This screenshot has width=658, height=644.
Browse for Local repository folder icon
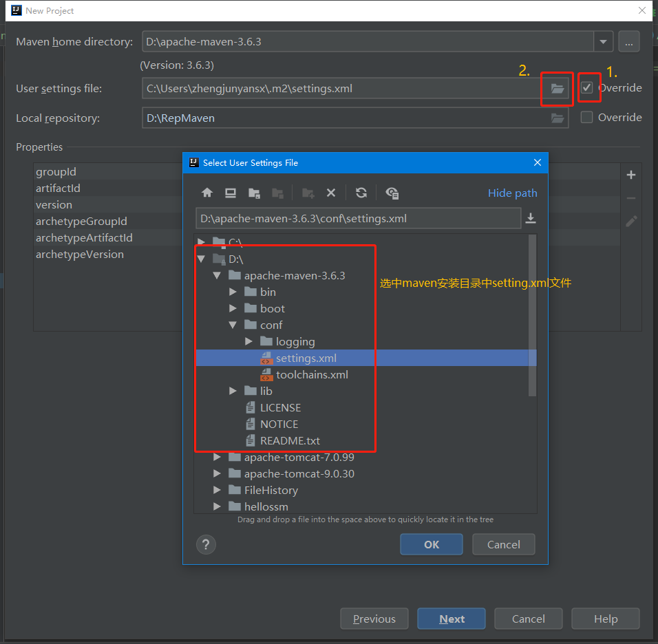click(558, 118)
